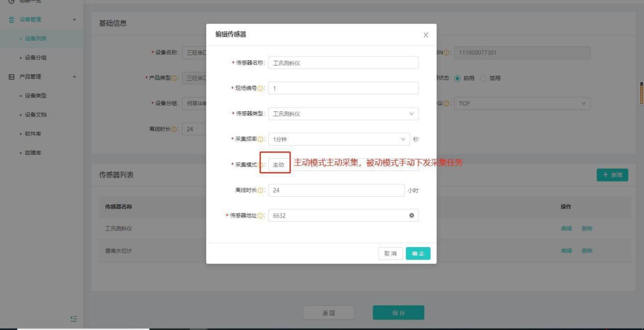
Task: Click the info icon next to 产品类型
Action: (x=174, y=79)
